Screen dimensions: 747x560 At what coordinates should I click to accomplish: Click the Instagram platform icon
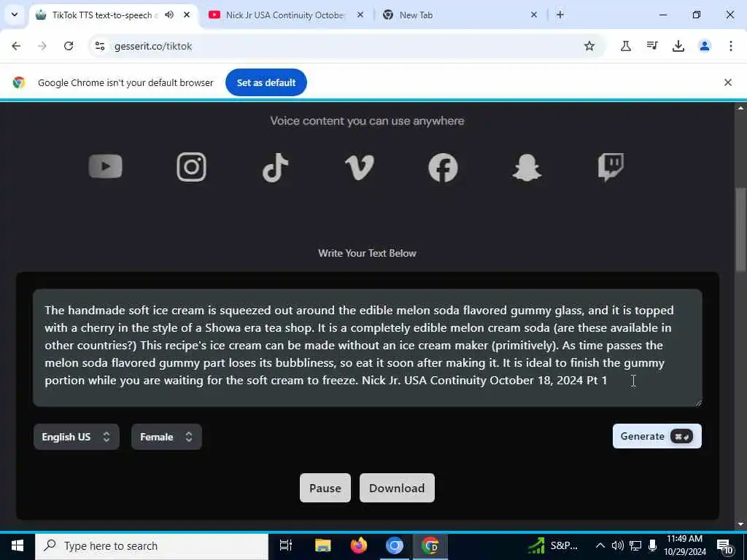[x=192, y=167]
